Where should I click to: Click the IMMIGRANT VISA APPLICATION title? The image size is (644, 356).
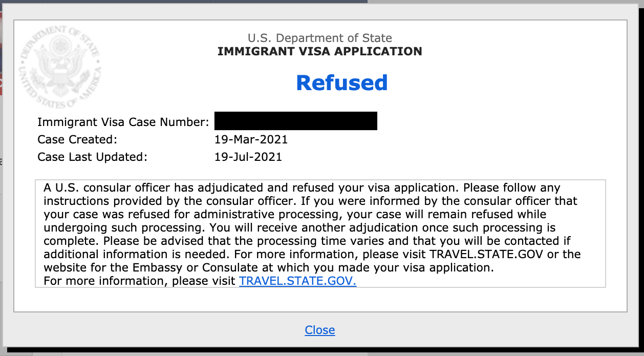click(320, 51)
